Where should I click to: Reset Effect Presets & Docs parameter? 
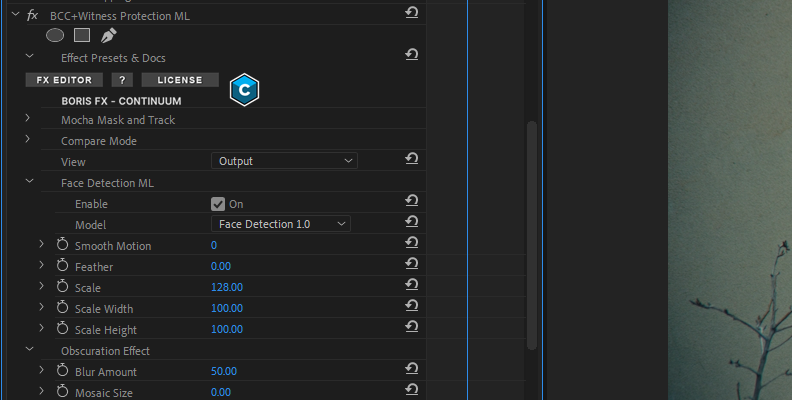[x=412, y=54]
